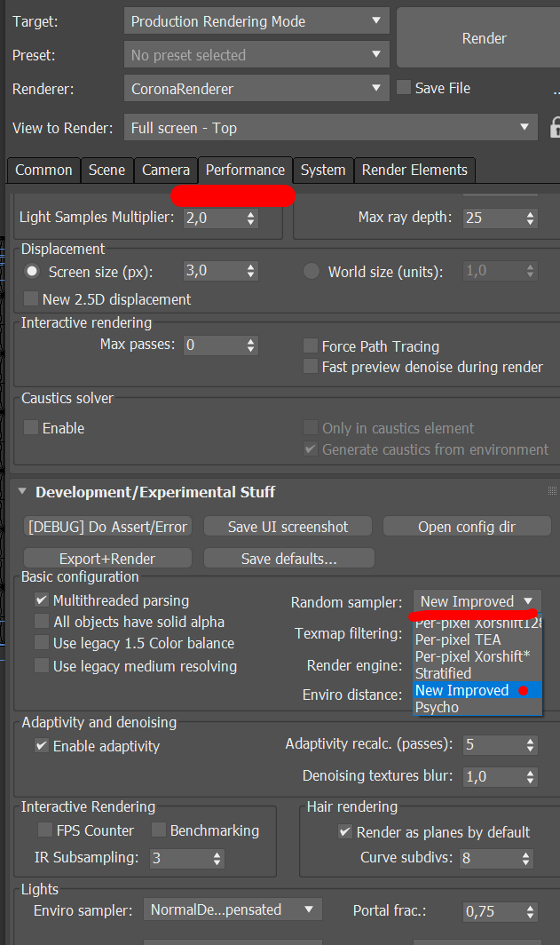
Task: Toggle Render as planes by default
Action: (x=345, y=831)
